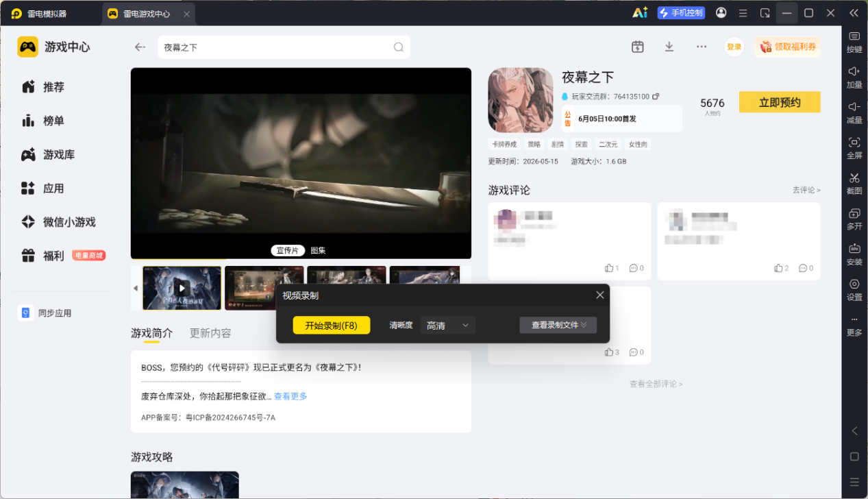Open the 游戏攻略 guide thumbnail

pyautogui.click(x=185, y=485)
